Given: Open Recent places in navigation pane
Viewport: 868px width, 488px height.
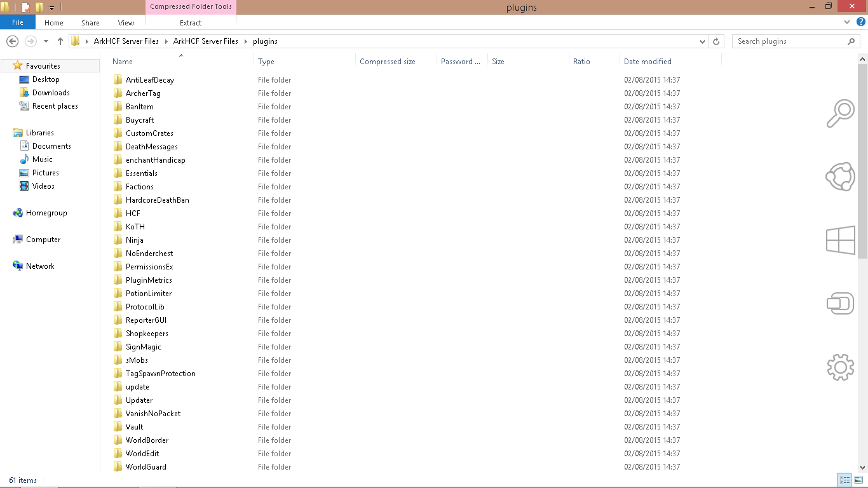Looking at the screenshot, I should tap(55, 106).
